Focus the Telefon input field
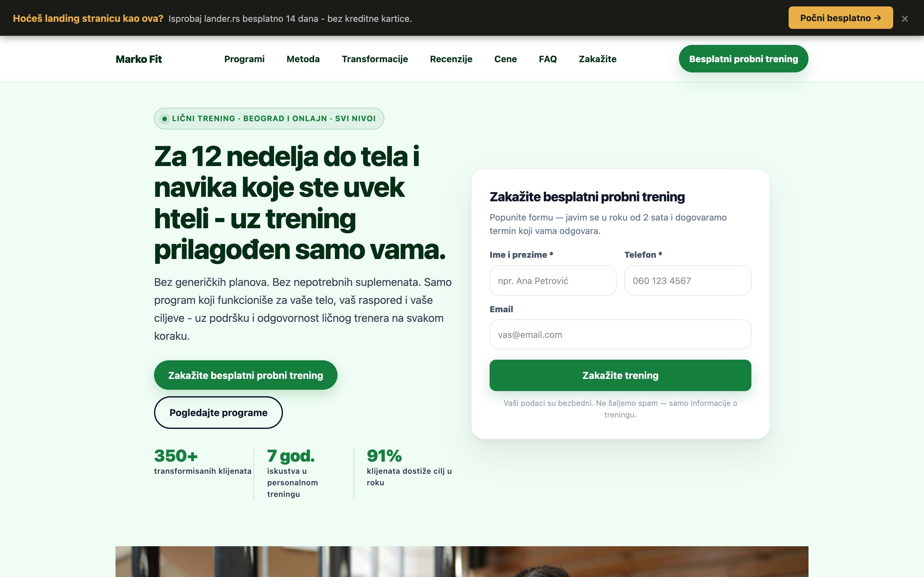 pyautogui.click(x=688, y=280)
